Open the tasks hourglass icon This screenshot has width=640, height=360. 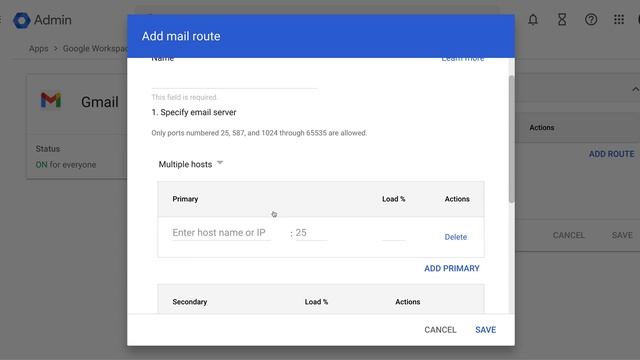562,20
